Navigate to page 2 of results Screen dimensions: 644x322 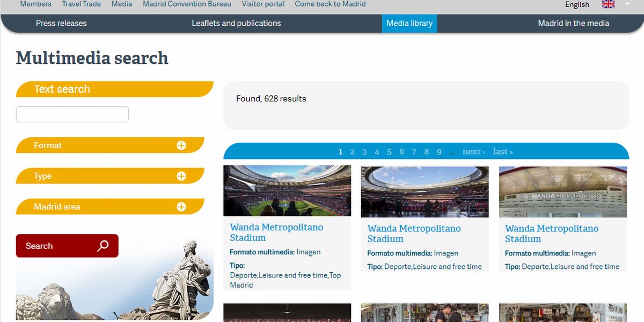pyautogui.click(x=352, y=151)
